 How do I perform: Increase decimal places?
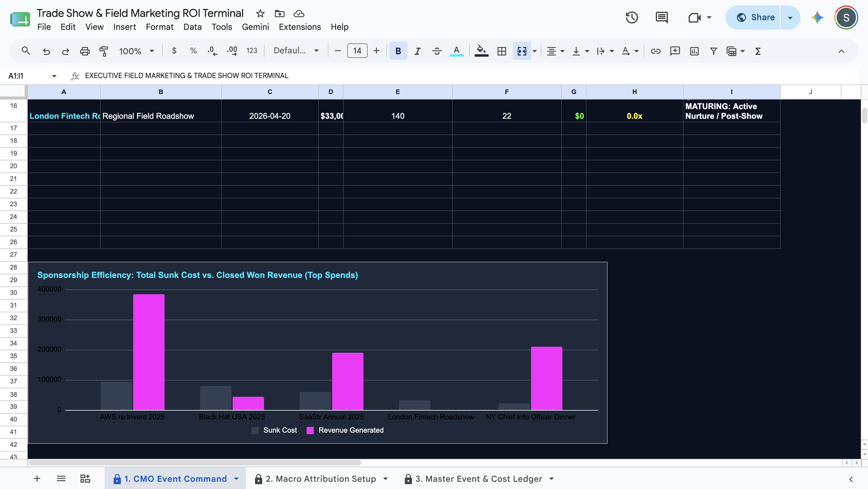coord(232,51)
